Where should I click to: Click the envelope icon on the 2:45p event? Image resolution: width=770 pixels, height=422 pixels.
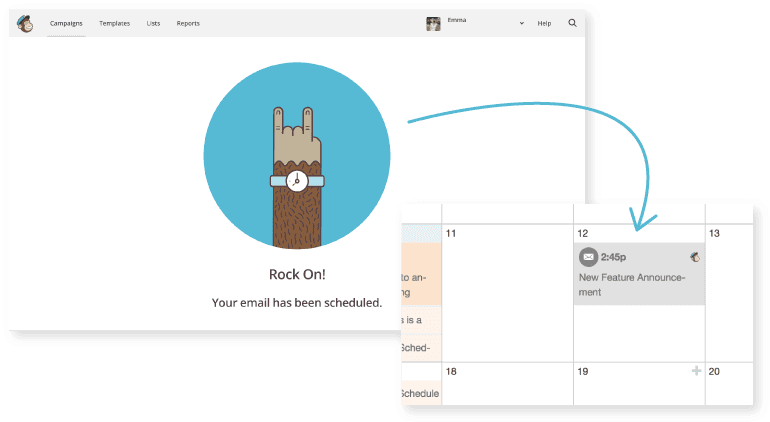pos(588,257)
